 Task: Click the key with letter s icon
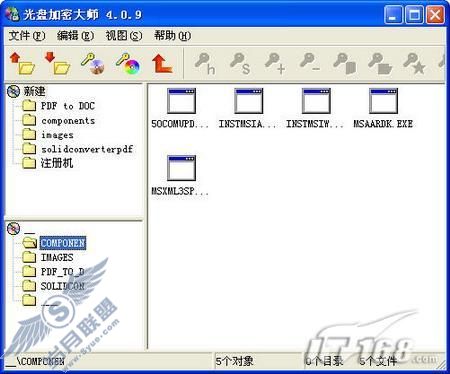240,64
